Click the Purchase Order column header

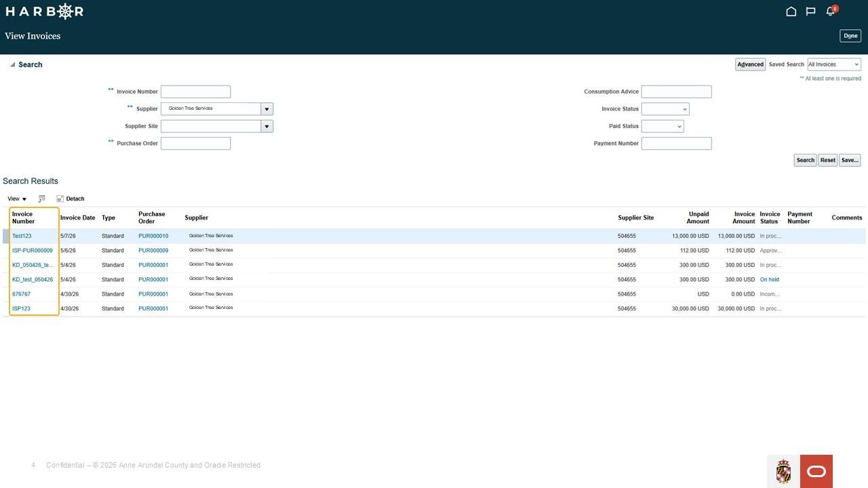click(x=152, y=218)
